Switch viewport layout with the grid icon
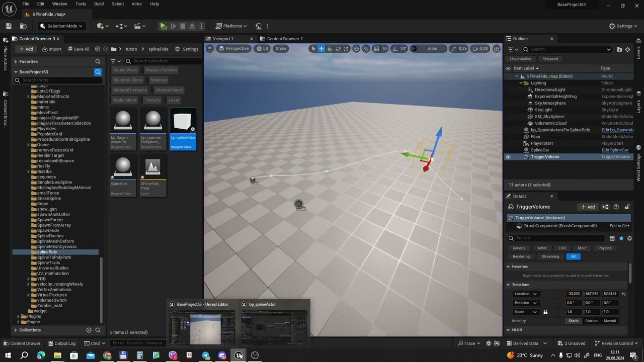This screenshot has height=362, width=644. 497,49
